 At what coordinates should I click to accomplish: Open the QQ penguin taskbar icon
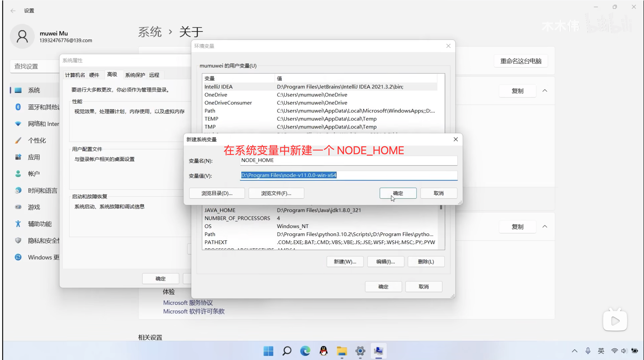(x=324, y=351)
